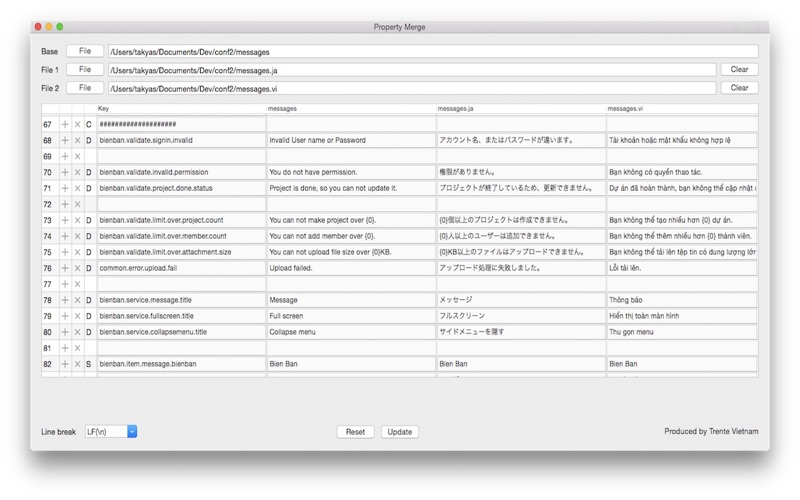Screen dimensions: 800x500
Task: Click the Reset button
Action: (355, 432)
